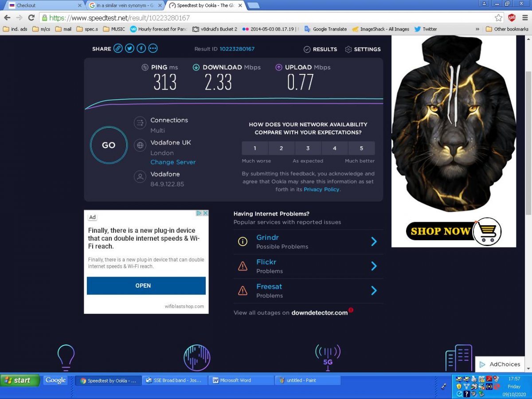Click the Connections multi icon

(140, 122)
